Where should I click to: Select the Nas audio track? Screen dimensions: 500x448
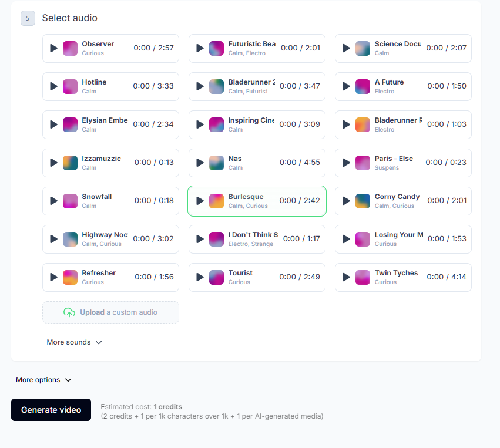click(257, 163)
